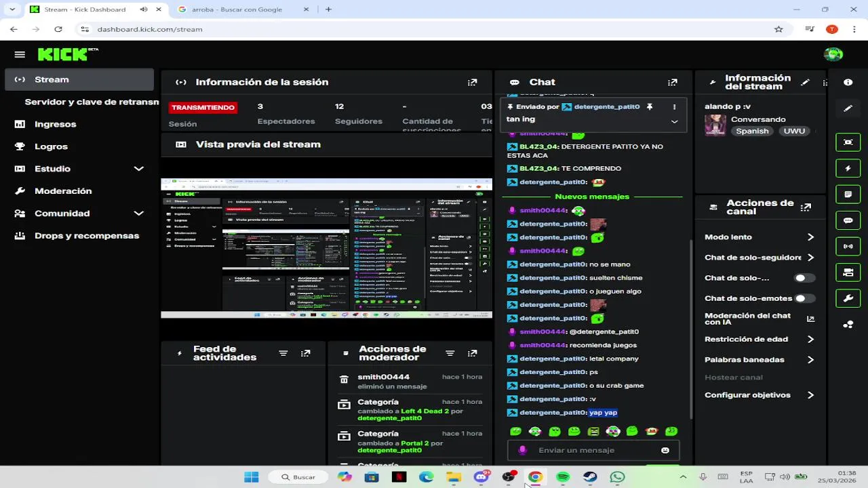
Task: Pop out the Chat panel
Action: pos(672,82)
